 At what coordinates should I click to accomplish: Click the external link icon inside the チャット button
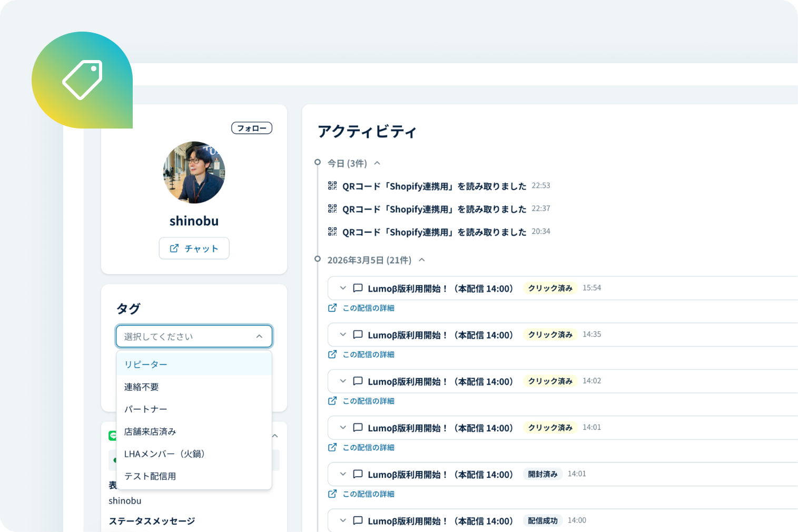click(174, 248)
